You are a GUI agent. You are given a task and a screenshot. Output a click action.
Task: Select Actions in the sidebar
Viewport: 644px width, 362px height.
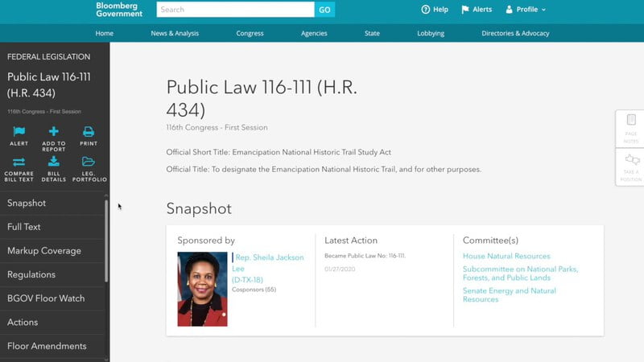[x=52, y=323]
